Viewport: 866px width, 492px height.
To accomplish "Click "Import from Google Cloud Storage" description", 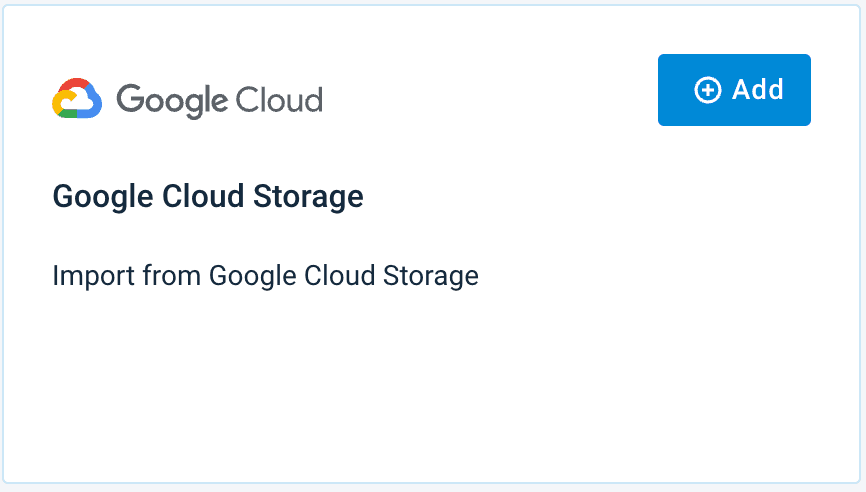I will point(265,275).
